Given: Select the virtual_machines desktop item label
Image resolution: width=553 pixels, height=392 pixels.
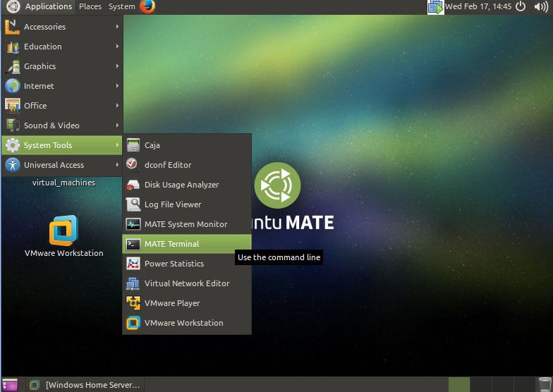Looking at the screenshot, I should (x=63, y=183).
